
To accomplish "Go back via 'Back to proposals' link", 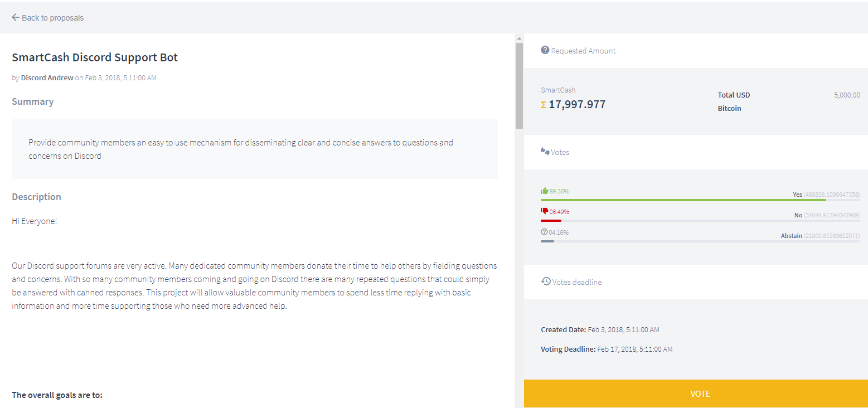I will point(52,18).
